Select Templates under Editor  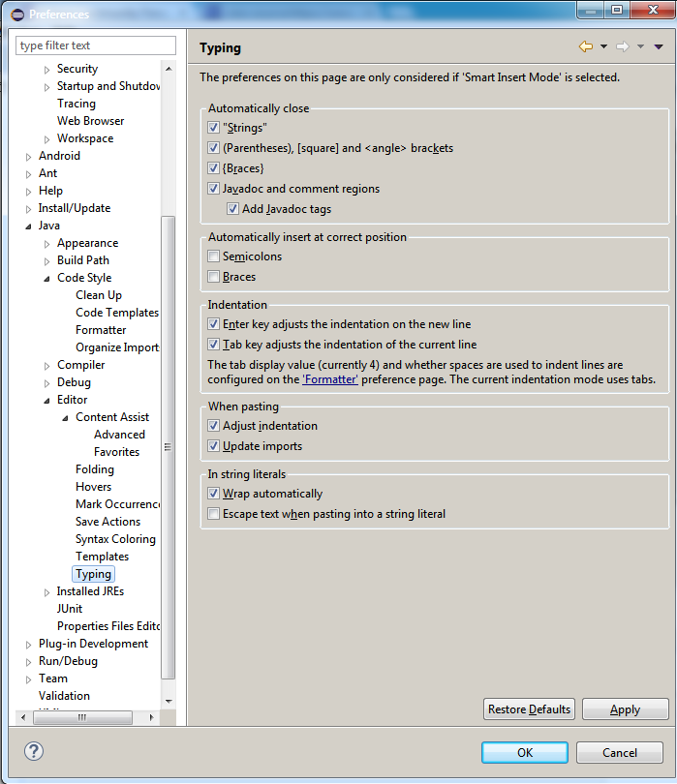pyautogui.click(x=102, y=557)
